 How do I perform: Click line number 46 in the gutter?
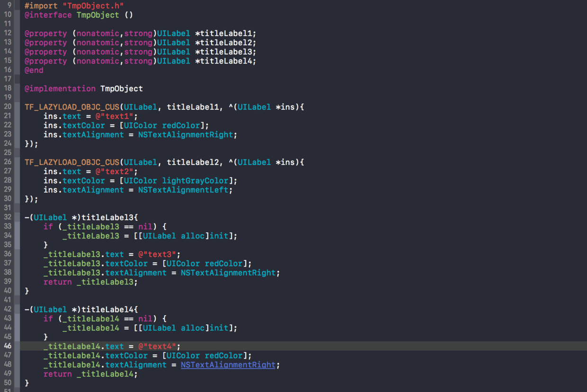click(x=8, y=347)
